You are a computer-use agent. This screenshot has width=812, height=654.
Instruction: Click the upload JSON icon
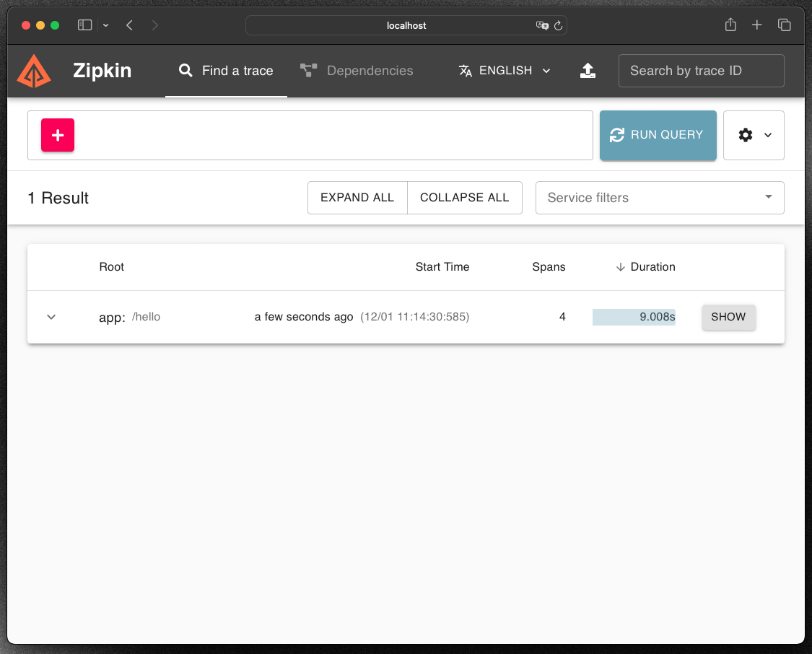point(588,71)
